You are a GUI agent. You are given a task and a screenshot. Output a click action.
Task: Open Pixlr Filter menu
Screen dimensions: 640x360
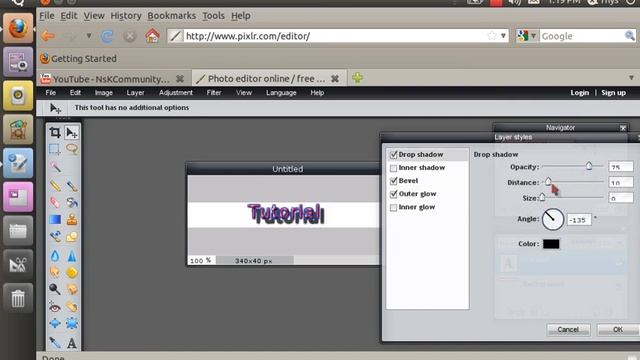click(x=214, y=93)
